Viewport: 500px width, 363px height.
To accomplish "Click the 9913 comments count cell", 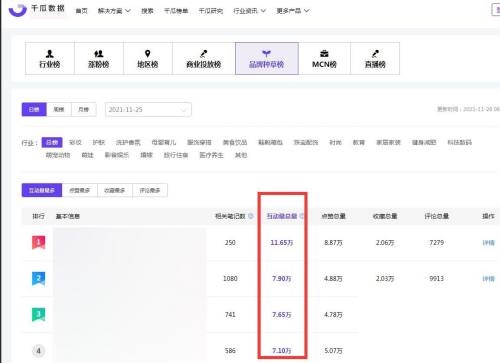I will [437, 279].
